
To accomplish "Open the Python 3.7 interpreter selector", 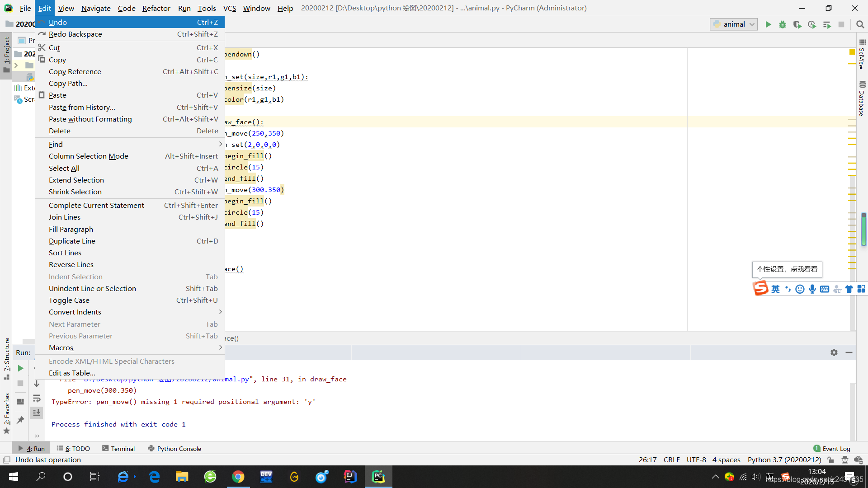I will pos(784,460).
